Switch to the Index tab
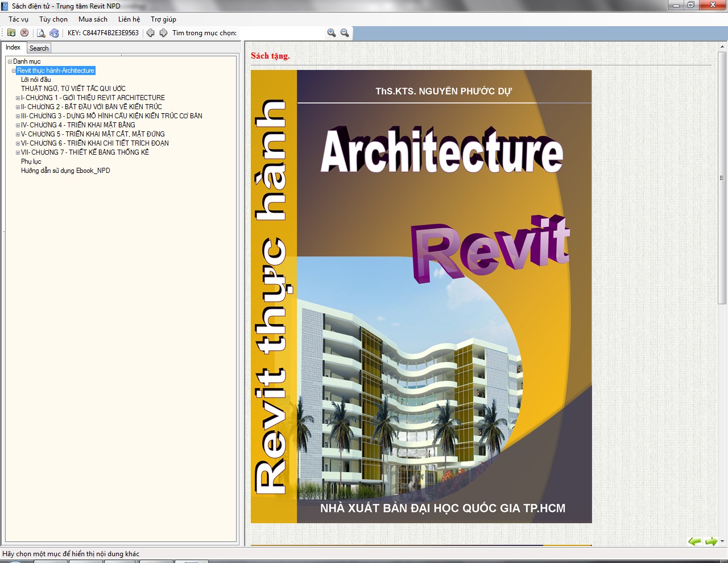Image resolution: width=728 pixels, height=563 pixels. tap(13, 47)
